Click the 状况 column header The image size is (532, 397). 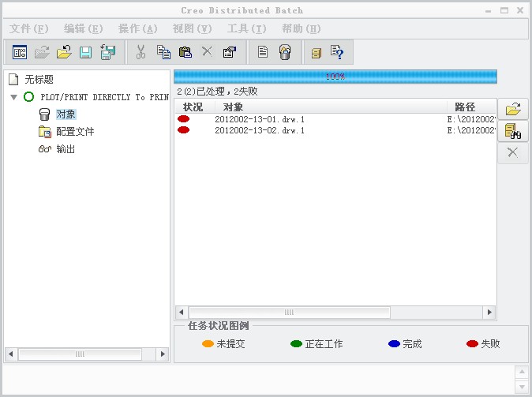[x=195, y=107]
